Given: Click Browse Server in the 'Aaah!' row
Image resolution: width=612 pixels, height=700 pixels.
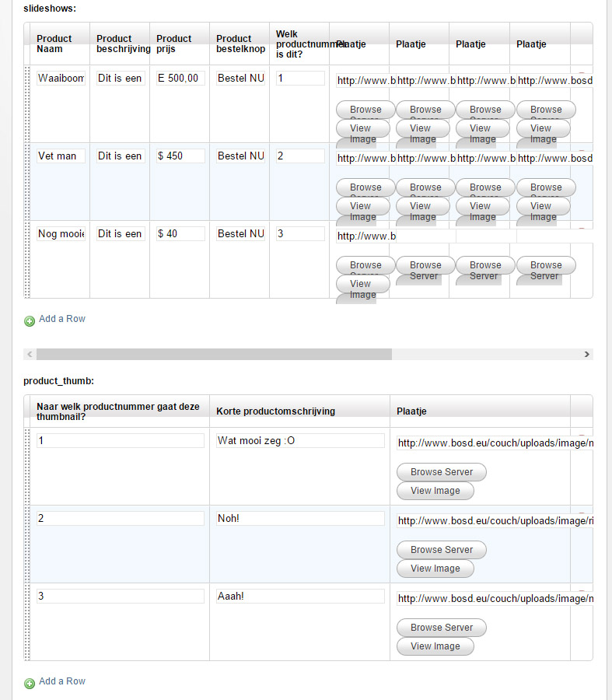Looking at the screenshot, I should pyautogui.click(x=442, y=627).
